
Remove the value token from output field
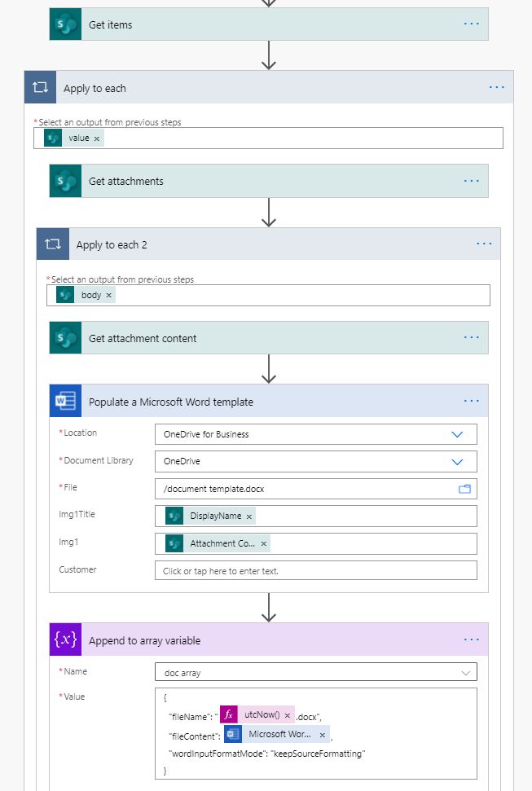[97, 138]
